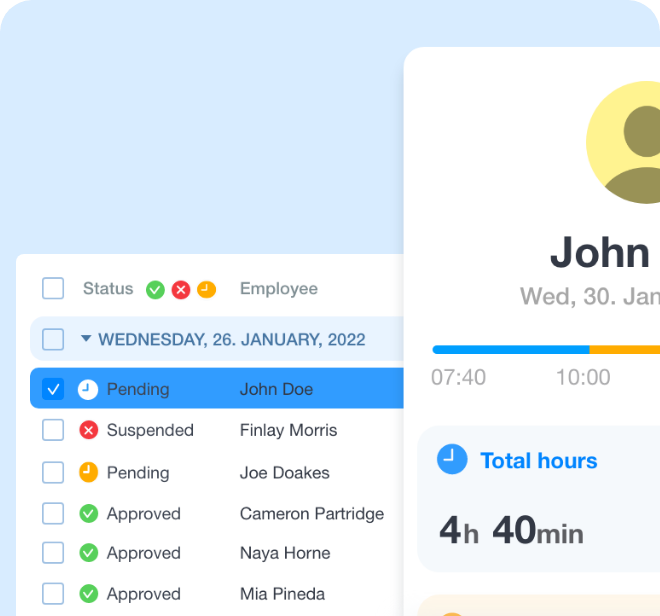Select the John Doe employee name

(277, 389)
